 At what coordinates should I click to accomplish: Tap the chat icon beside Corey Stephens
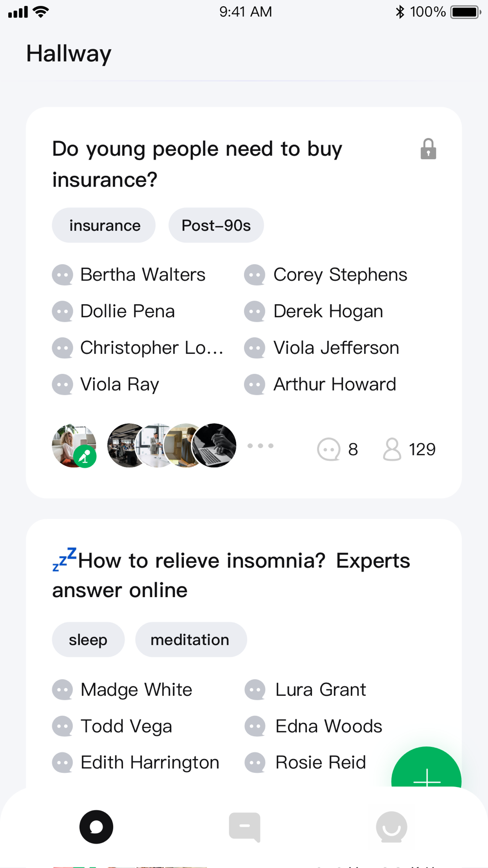pyautogui.click(x=255, y=275)
